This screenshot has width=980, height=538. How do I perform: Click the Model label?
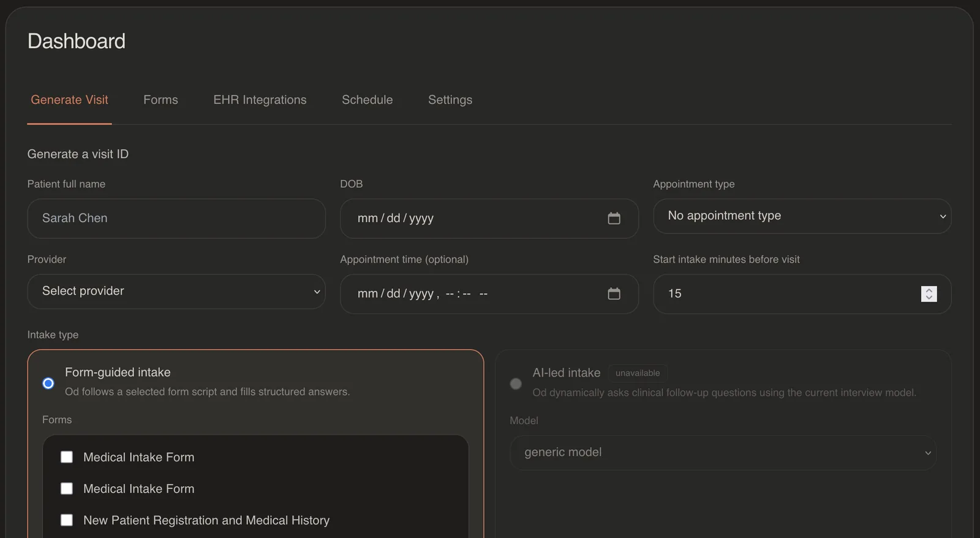[x=524, y=420]
